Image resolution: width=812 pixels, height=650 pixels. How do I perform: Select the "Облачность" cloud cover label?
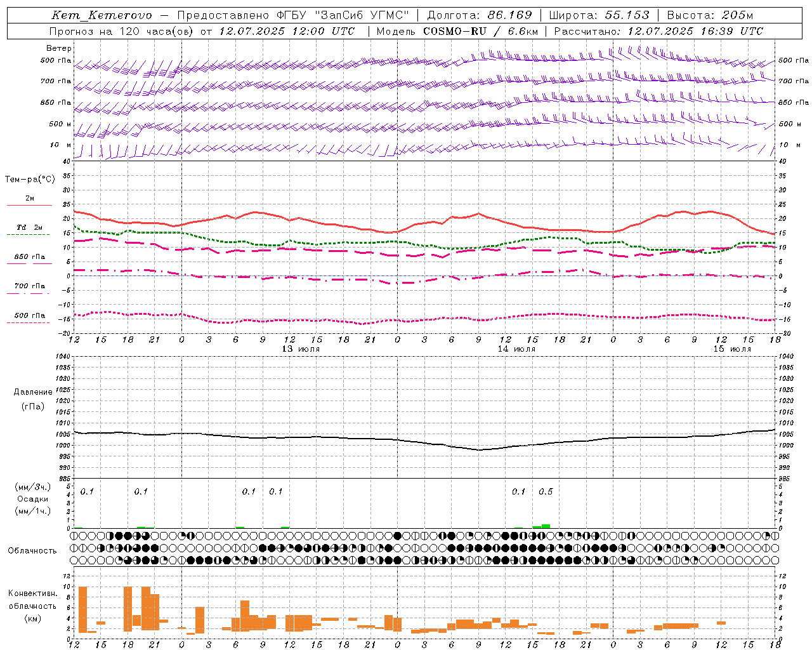click(32, 551)
